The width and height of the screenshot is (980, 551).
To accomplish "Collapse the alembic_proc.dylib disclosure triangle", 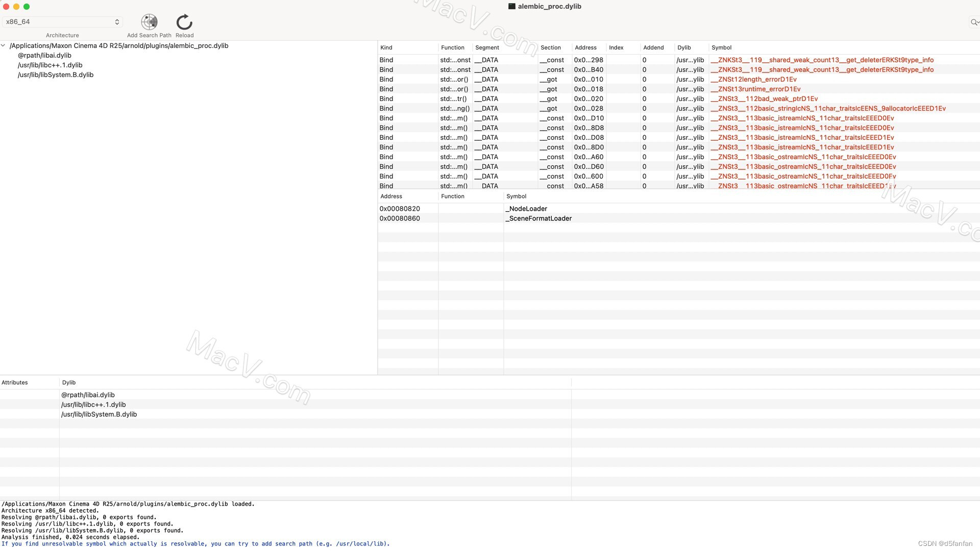I will coord(4,45).
